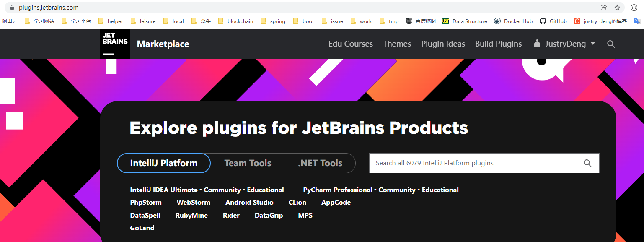
Task: Open the Data Structure bookmark
Action: point(465,21)
